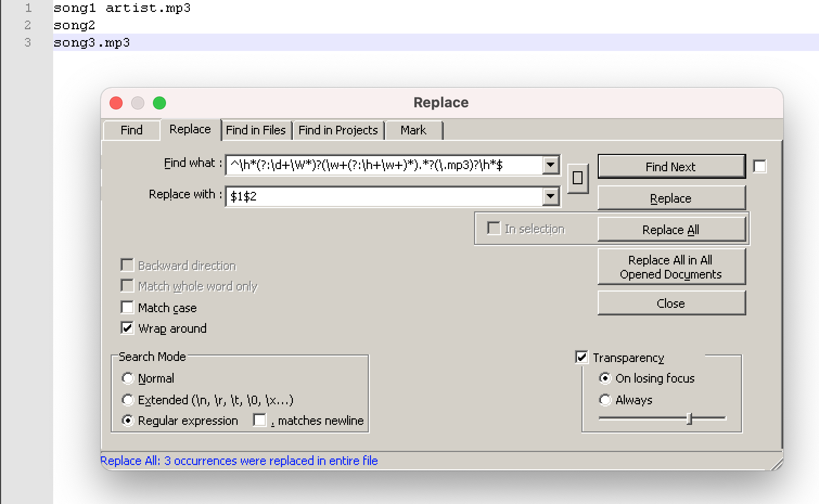The width and height of the screenshot is (819, 504).
Task: Click the Find what input field
Action: 384,165
